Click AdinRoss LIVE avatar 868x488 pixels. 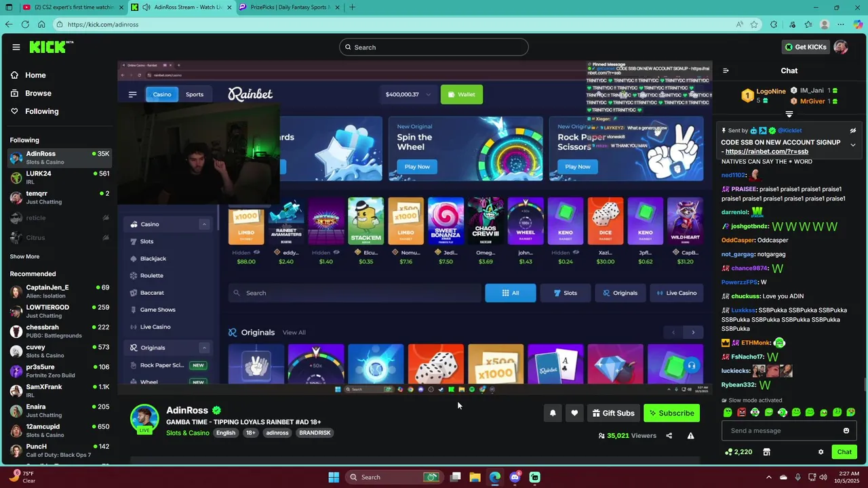click(x=144, y=419)
